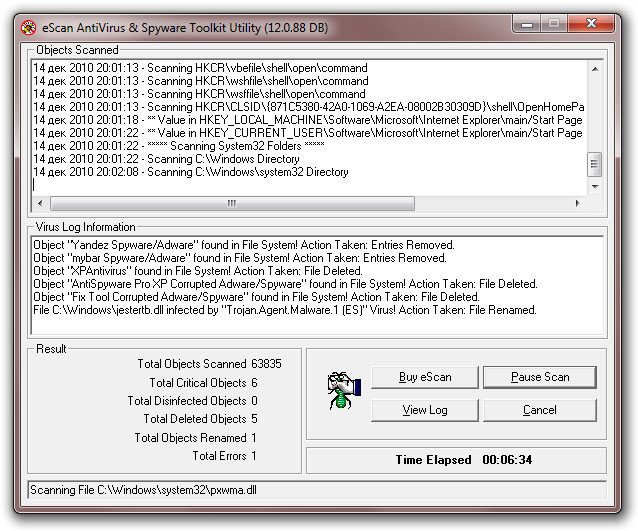Click Total Critical Objects value 6

(x=254, y=383)
